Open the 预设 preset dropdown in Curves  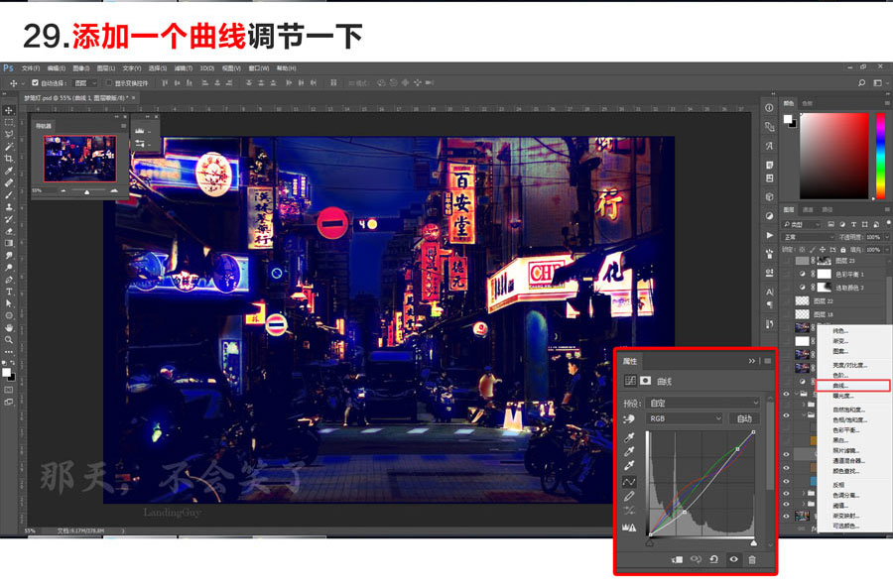pyautogui.click(x=702, y=403)
